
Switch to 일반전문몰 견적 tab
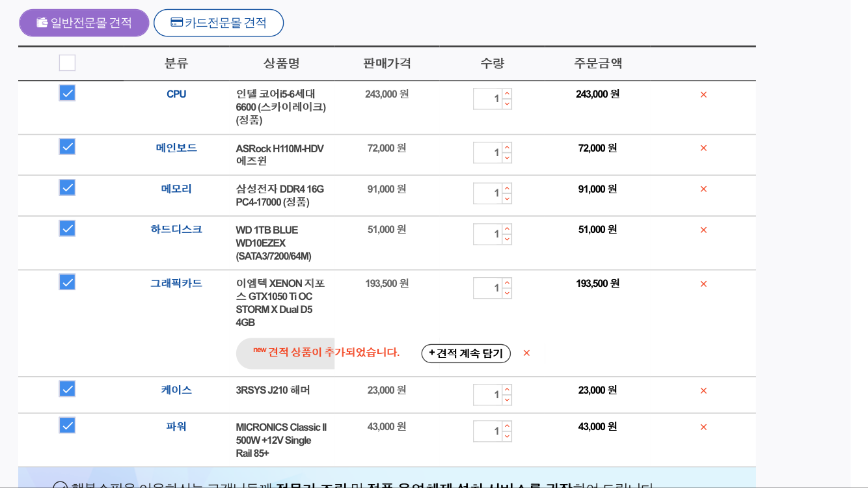pyautogui.click(x=84, y=23)
